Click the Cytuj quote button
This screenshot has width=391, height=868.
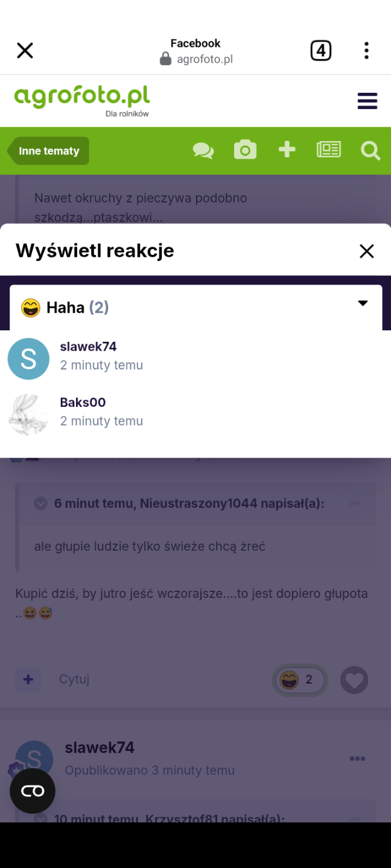click(74, 679)
